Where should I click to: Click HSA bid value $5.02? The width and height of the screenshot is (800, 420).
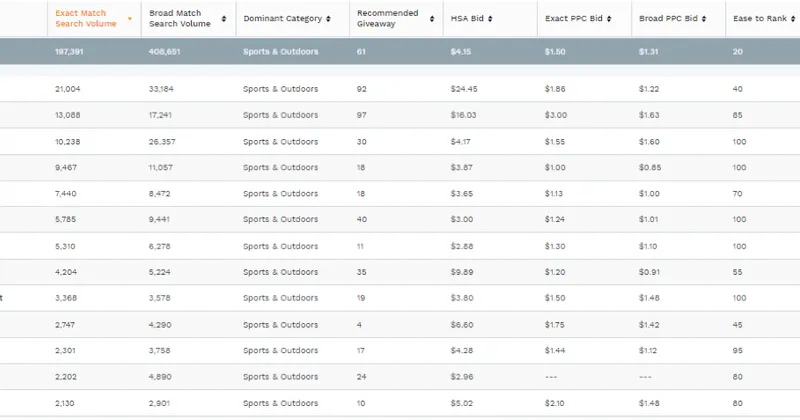[462, 403]
